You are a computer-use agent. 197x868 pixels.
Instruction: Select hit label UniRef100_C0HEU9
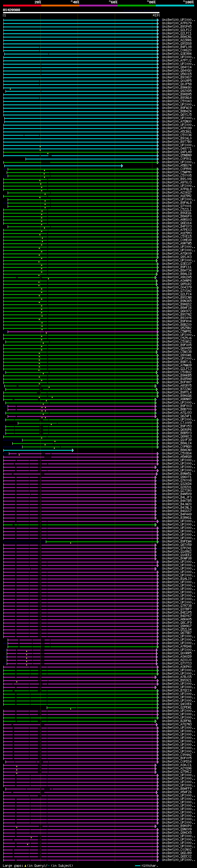[177, 240]
